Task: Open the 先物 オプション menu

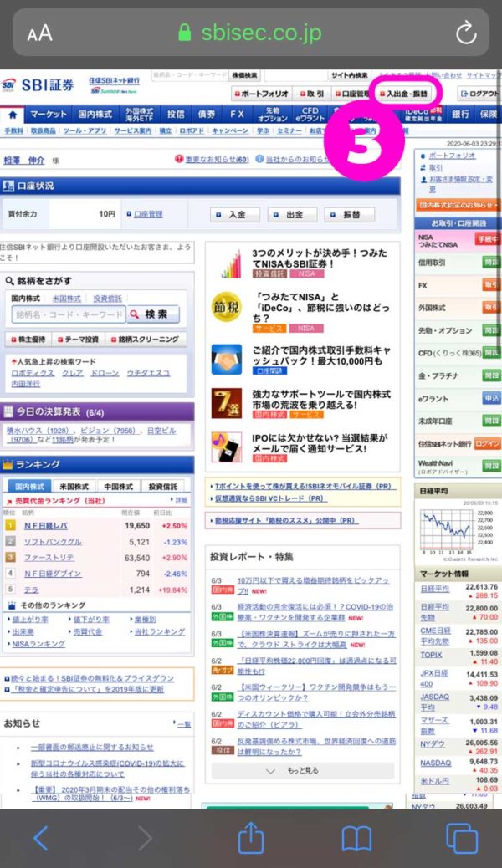Action: point(273,115)
